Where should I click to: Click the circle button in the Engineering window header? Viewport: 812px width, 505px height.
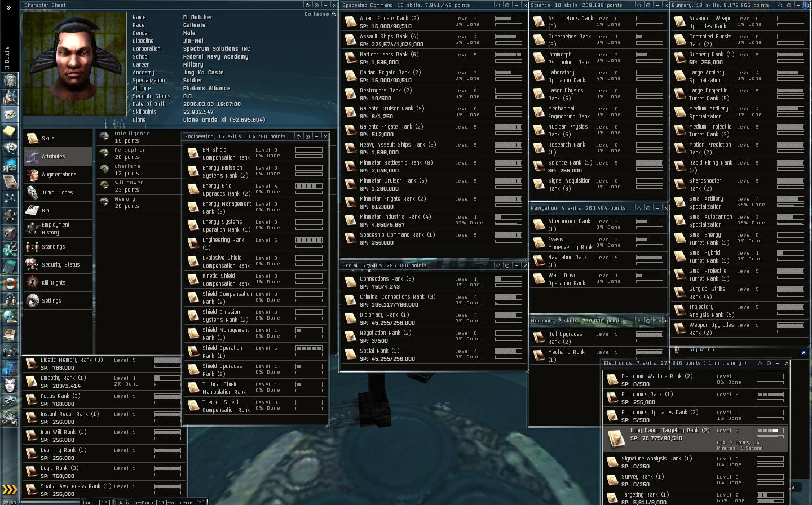coord(307,136)
